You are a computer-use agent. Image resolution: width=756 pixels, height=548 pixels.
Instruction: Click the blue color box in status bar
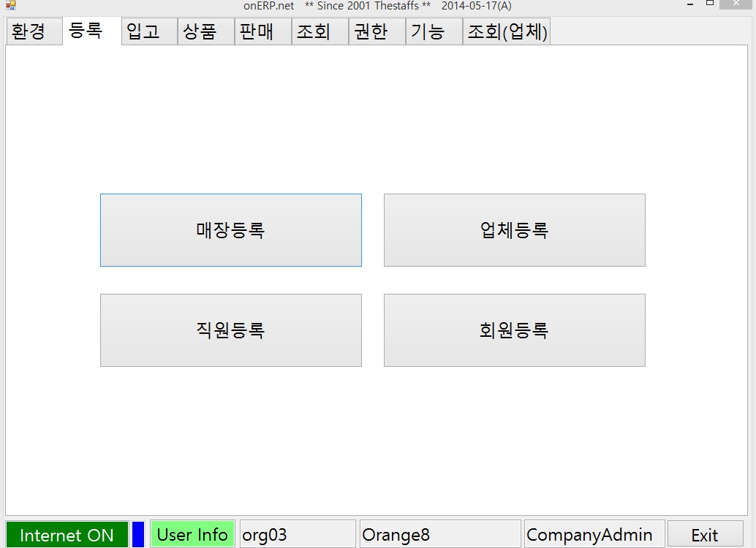(x=138, y=535)
